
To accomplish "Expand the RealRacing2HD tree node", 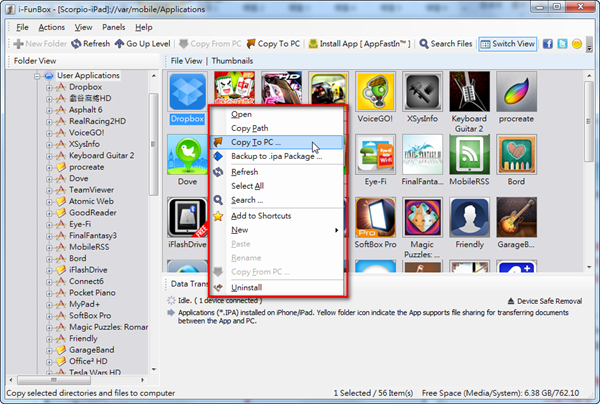I will pyautogui.click(x=49, y=122).
